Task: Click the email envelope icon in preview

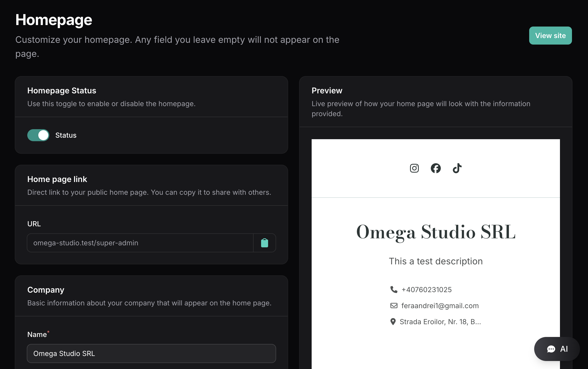Action: click(x=394, y=305)
